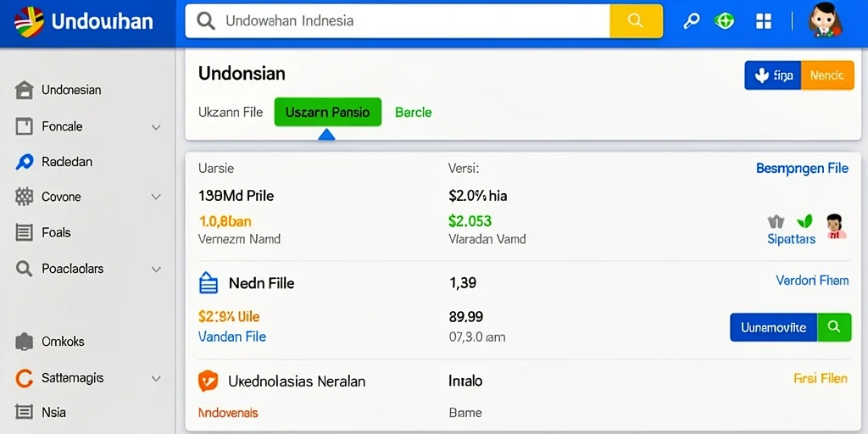Screen dimensions: 868x434
Task: Click the blue fipa download button
Action: coord(773,75)
